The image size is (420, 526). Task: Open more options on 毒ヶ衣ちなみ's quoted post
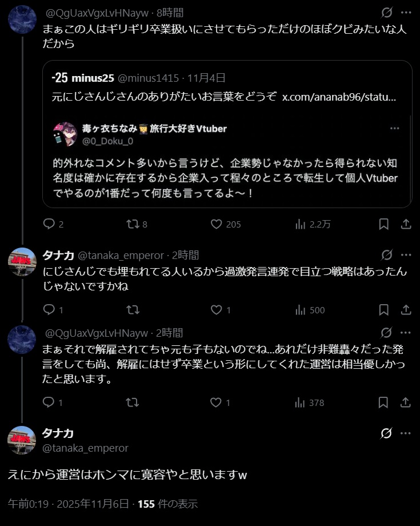point(394,128)
